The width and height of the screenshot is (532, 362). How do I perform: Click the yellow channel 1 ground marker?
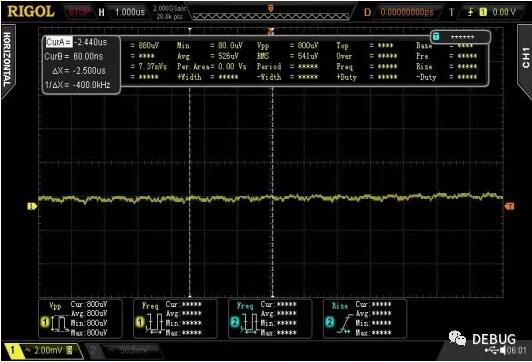tap(32, 206)
